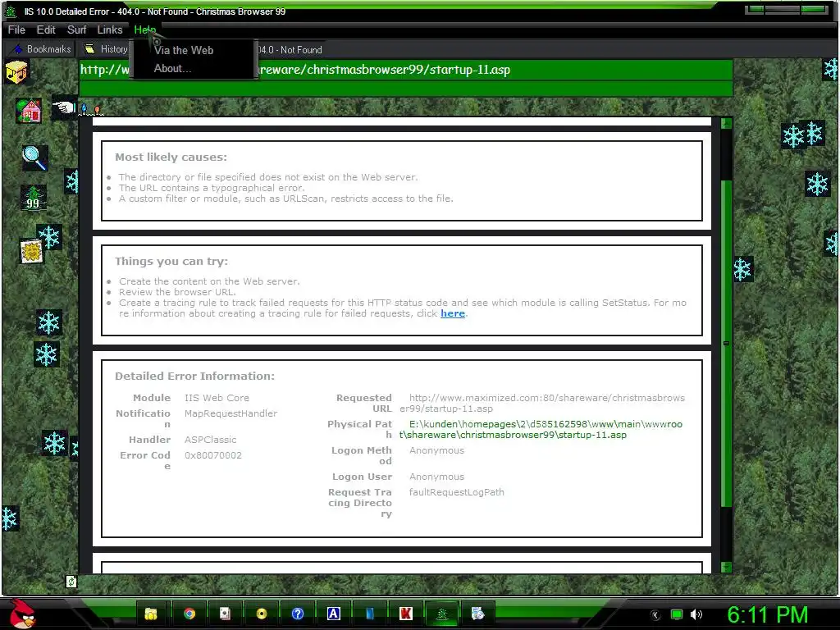Click the yellow History notepad icon
This screenshot has height=630, width=840.
coord(89,49)
